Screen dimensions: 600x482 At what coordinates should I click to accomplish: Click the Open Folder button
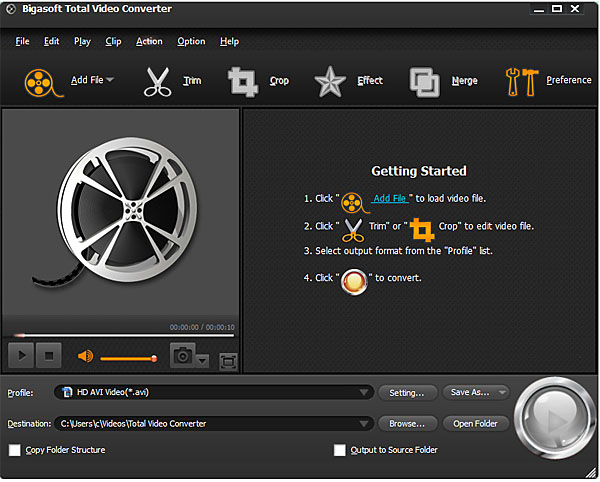[476, 424]
